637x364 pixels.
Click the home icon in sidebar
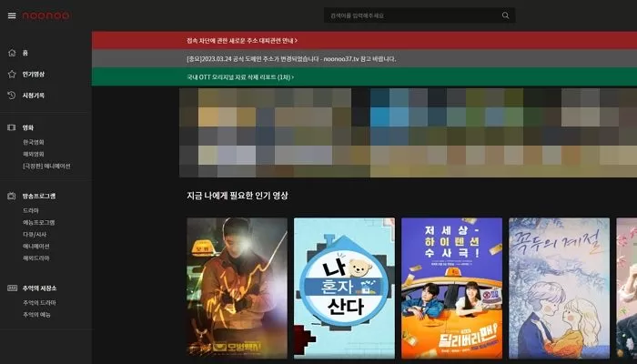[x=12, y=53]
